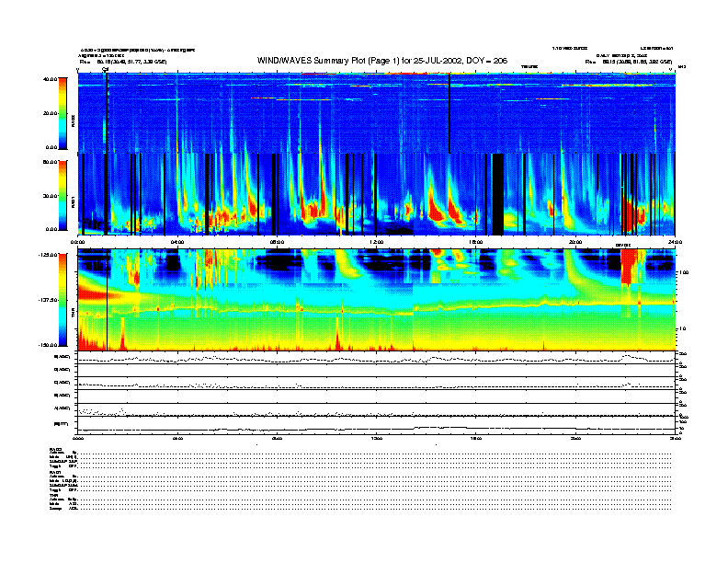Viewport: 728px width, 563px height.
Task: Click the RAD2 color scale bar
Action: 63,113
